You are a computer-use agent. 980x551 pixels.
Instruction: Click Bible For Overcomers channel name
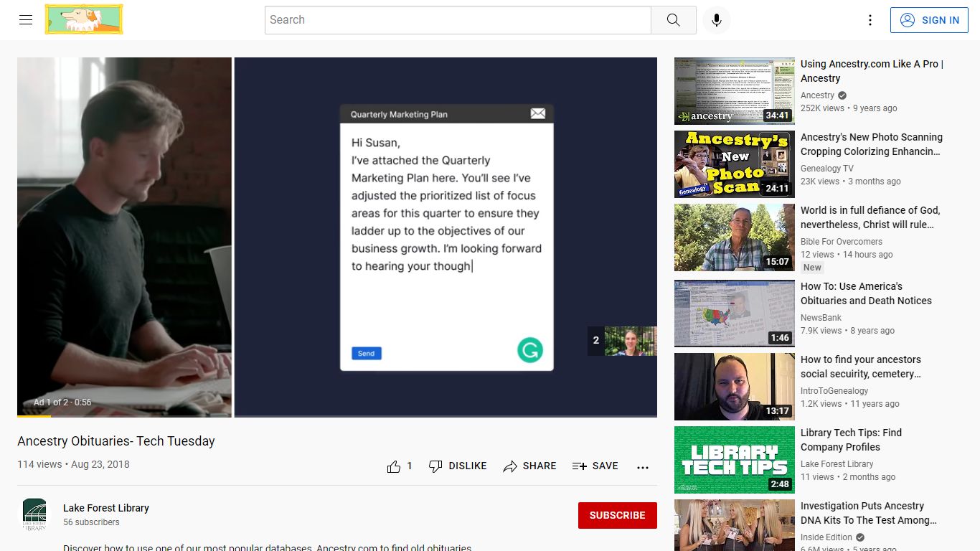coord(842,242)
